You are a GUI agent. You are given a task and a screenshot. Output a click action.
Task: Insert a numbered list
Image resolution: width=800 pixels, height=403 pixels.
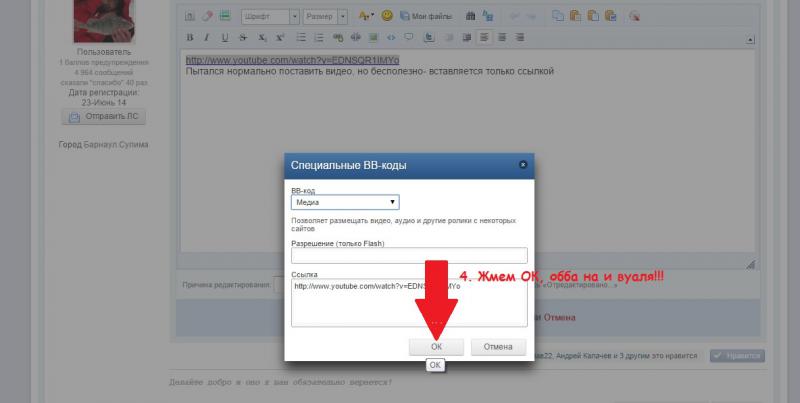point(319,37)
